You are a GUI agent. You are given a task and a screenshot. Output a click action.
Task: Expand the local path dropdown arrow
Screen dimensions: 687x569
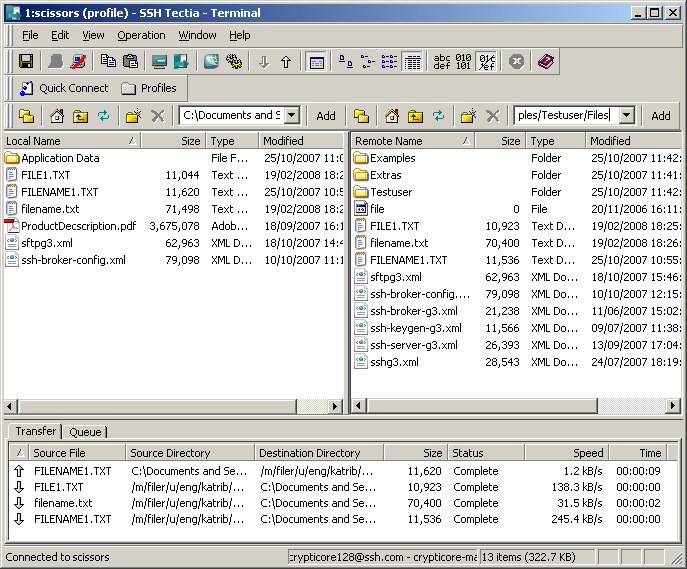291,116
